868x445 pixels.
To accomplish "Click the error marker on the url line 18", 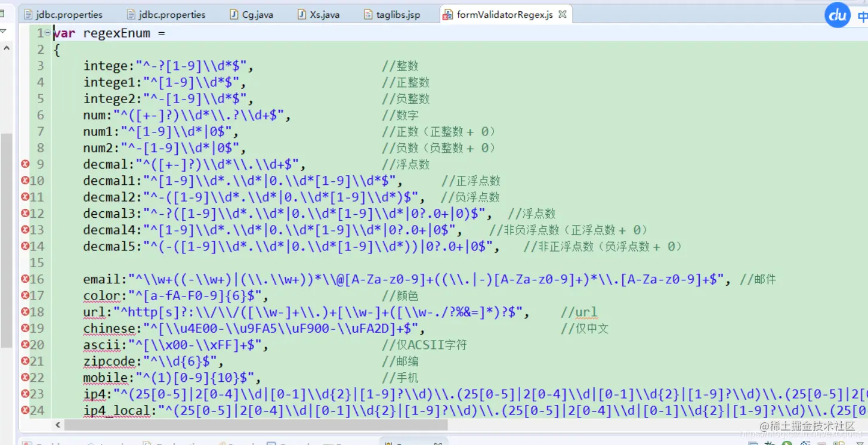I will point(25,311).
